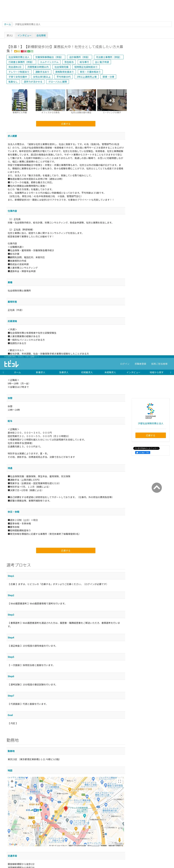Click left arrow of navigation bar

[x=3, y=372]
